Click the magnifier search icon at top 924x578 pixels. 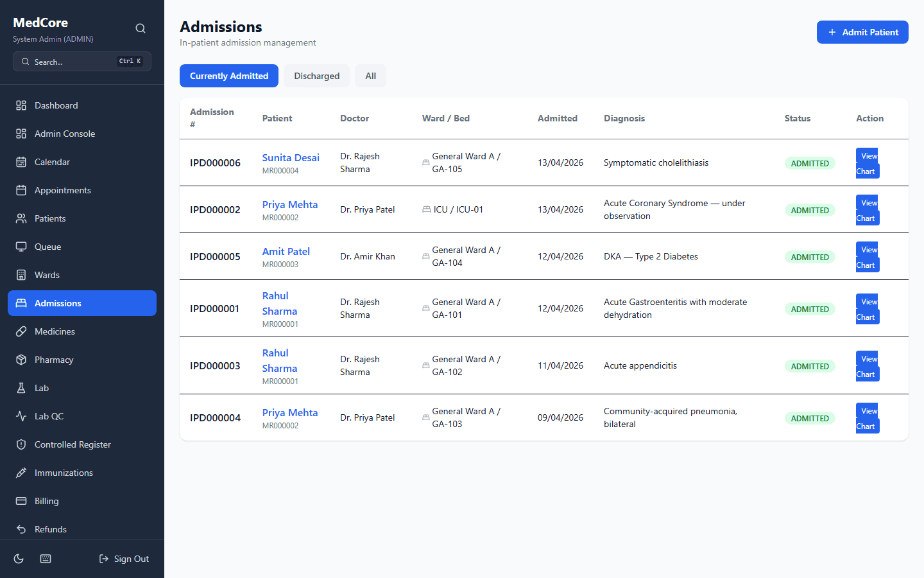click(x=141, y=28)
